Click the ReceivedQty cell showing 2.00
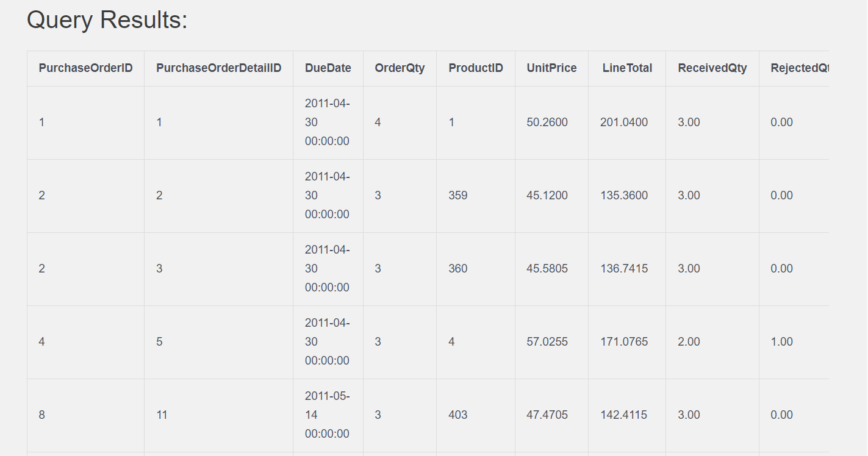Image resolution: width=868 pixels, height=456 pixels. (689, 342)
